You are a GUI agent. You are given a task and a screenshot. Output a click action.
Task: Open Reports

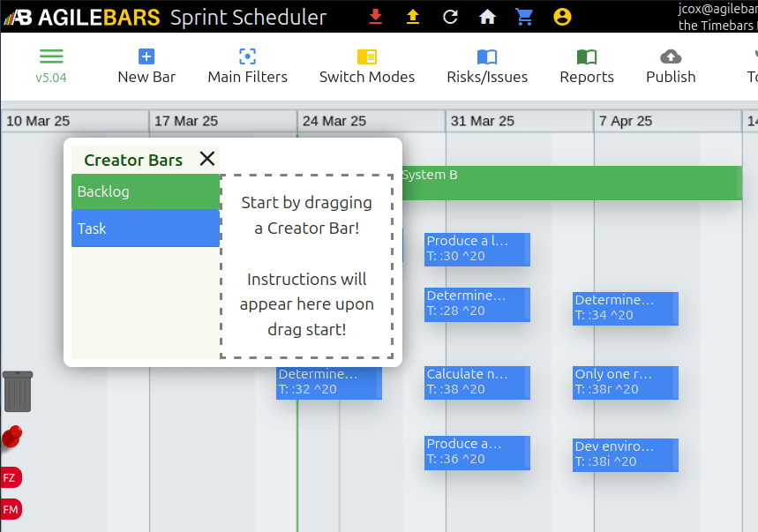point(587,66)
